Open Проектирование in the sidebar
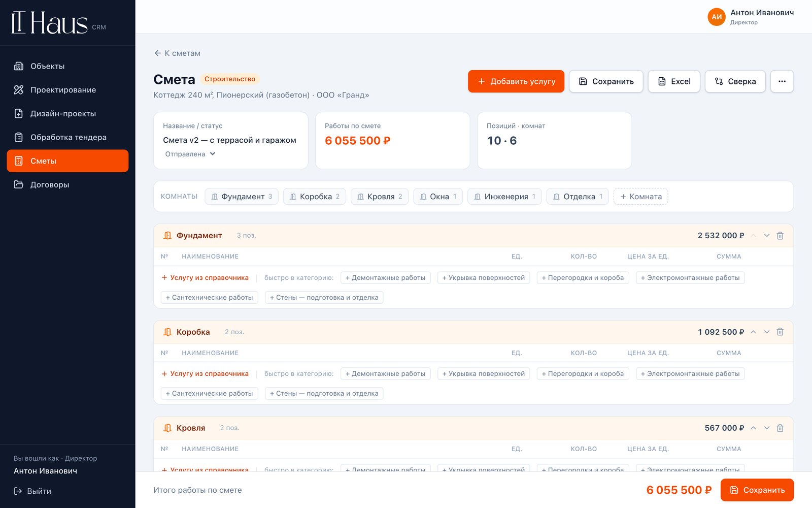Viewport: 812px width, 508px height. pyautogui.click(x=67, y=90)
